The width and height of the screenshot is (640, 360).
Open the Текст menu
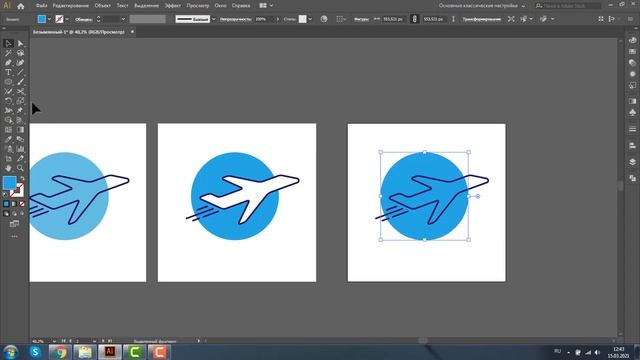(x=122, y=6)
